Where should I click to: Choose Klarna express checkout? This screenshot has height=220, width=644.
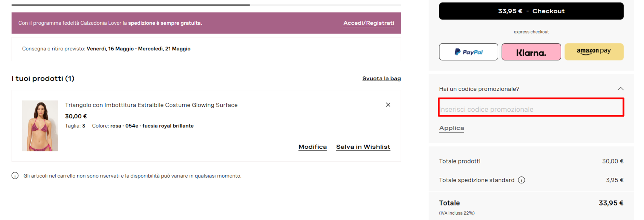tap(531, 52)
